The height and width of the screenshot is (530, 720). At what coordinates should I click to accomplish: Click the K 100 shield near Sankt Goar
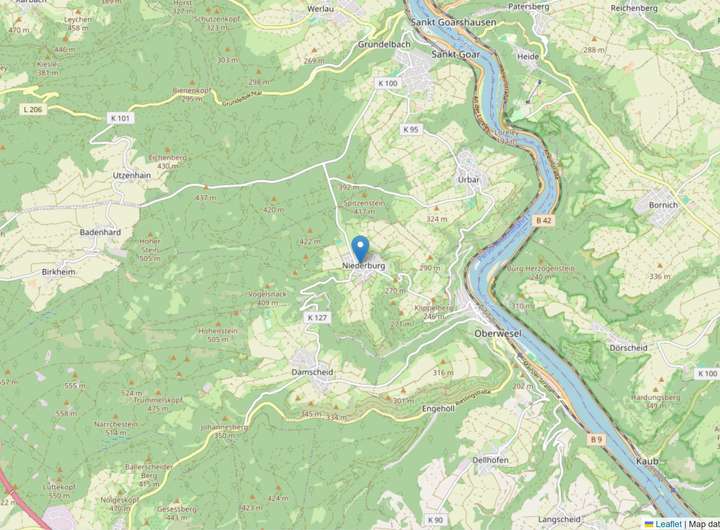388,83
